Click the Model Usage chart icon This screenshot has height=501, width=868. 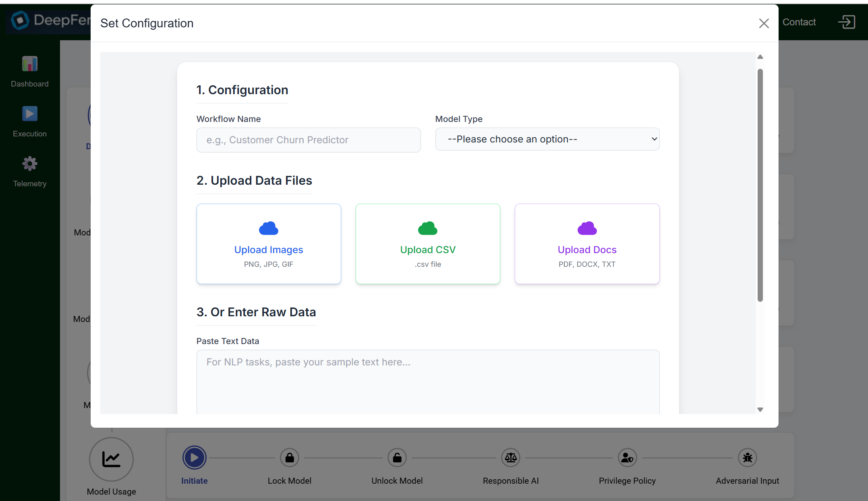111,459
